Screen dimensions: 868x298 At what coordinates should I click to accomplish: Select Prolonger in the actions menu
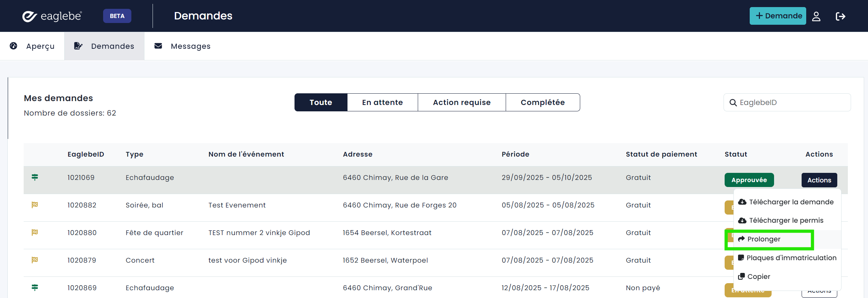787,239
